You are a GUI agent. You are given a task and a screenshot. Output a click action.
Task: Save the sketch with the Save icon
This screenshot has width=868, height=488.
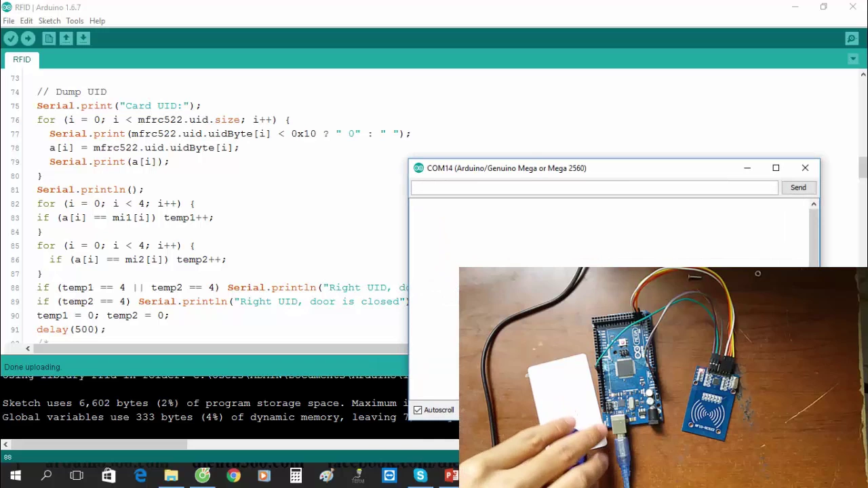click(x=83, y=39)
